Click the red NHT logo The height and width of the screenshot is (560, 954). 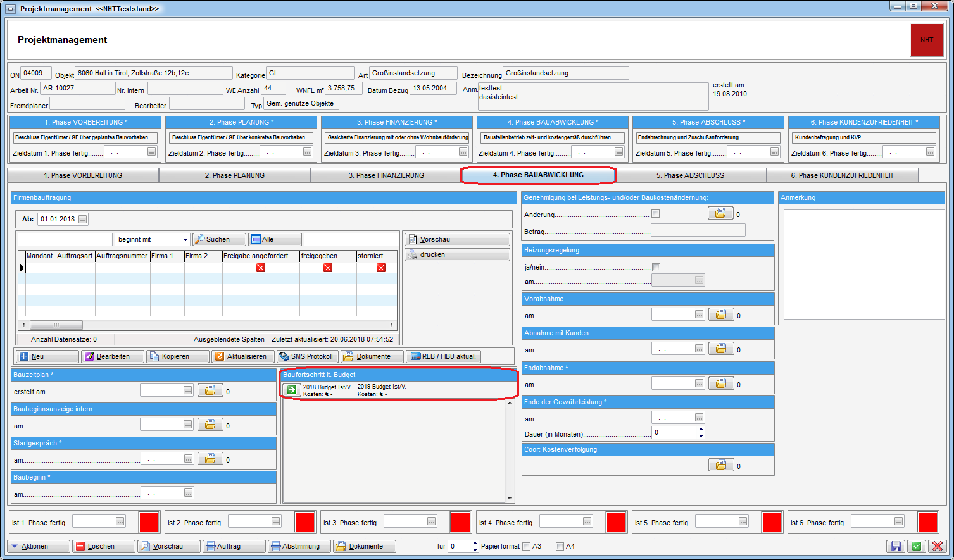tap(926, 40)
